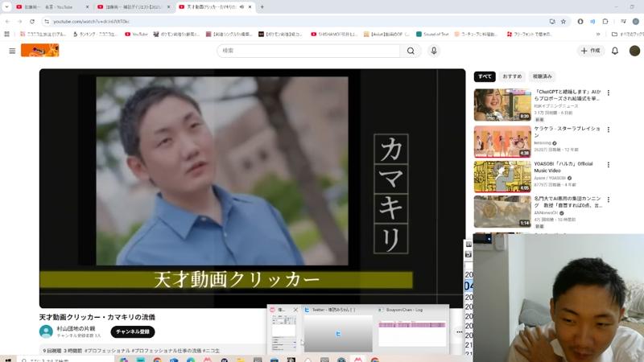
Task: Open YOASOBI ハルカ Official Music Video title
Action: coord(563,167)
